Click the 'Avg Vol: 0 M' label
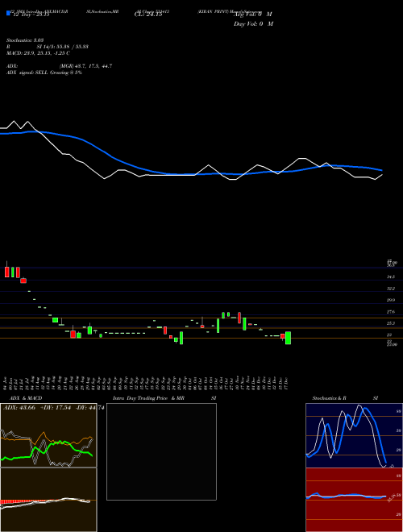The image size is (403, 532). pos(253,15)
